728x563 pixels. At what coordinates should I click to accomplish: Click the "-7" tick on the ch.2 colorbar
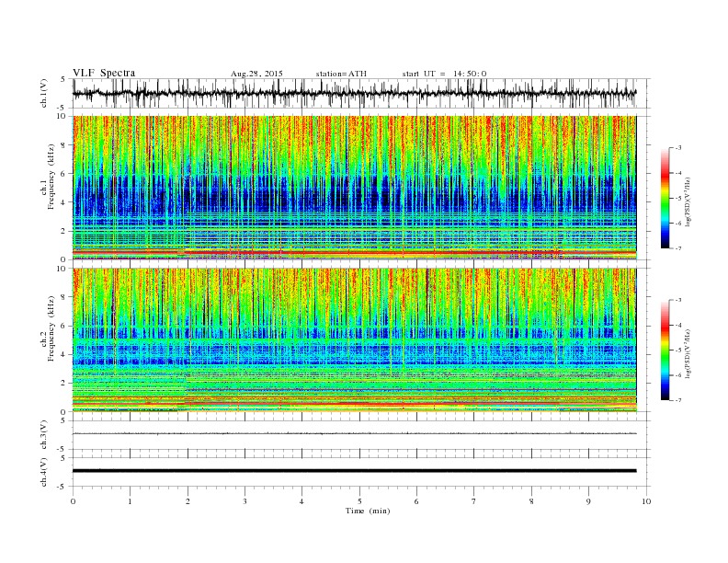click(x=677, y=400)
